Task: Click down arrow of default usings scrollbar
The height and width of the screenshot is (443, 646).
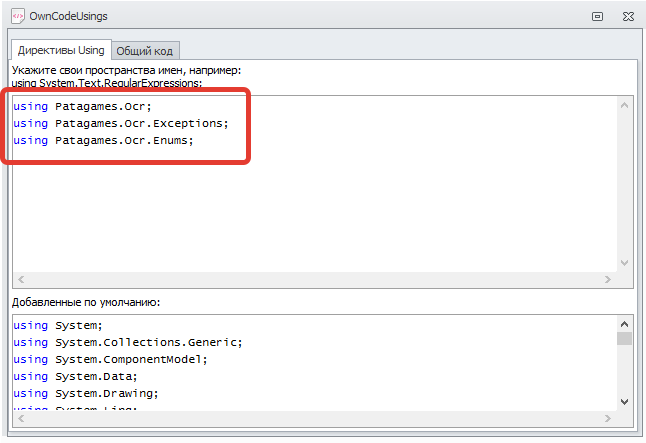Action: 624,402
